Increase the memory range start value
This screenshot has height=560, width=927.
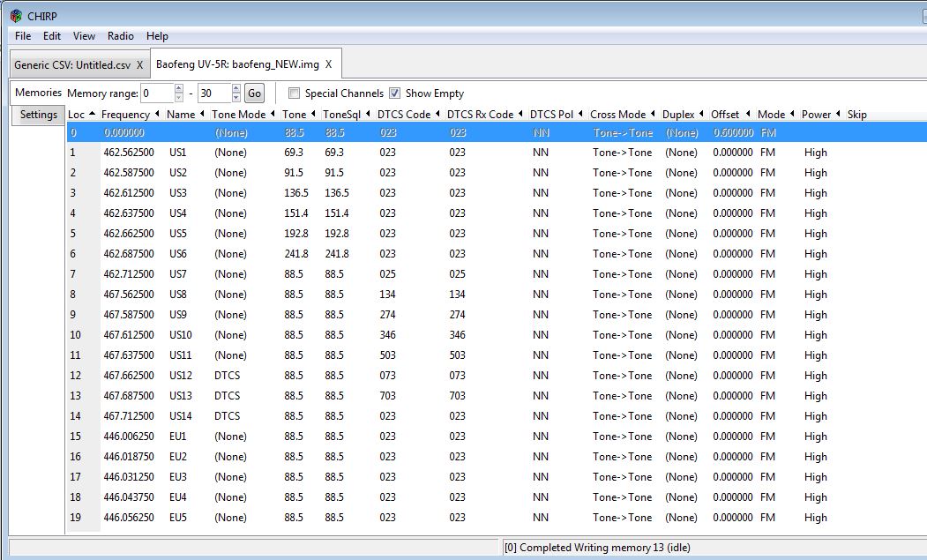179,89
